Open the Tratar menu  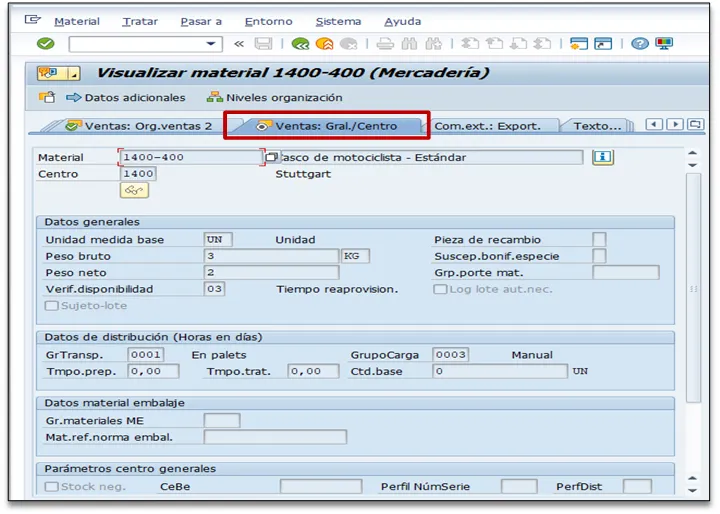pos(140,22)
